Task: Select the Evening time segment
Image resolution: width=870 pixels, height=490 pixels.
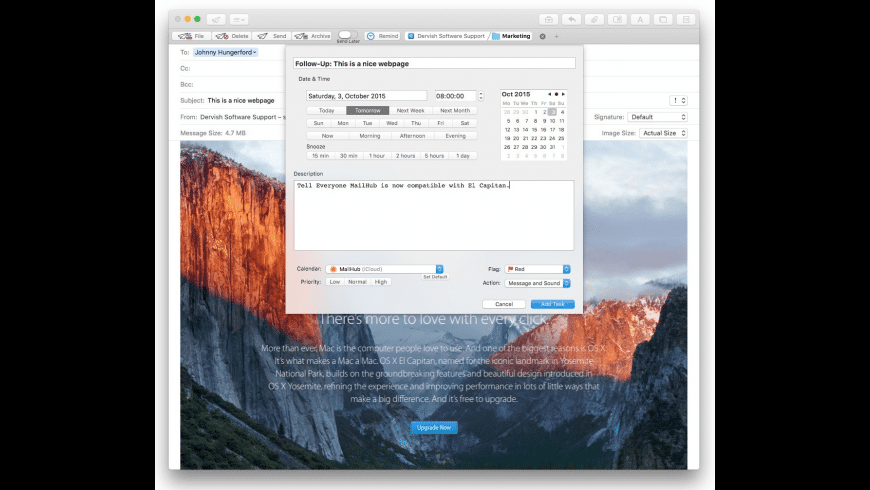Action: coord(456,136)
